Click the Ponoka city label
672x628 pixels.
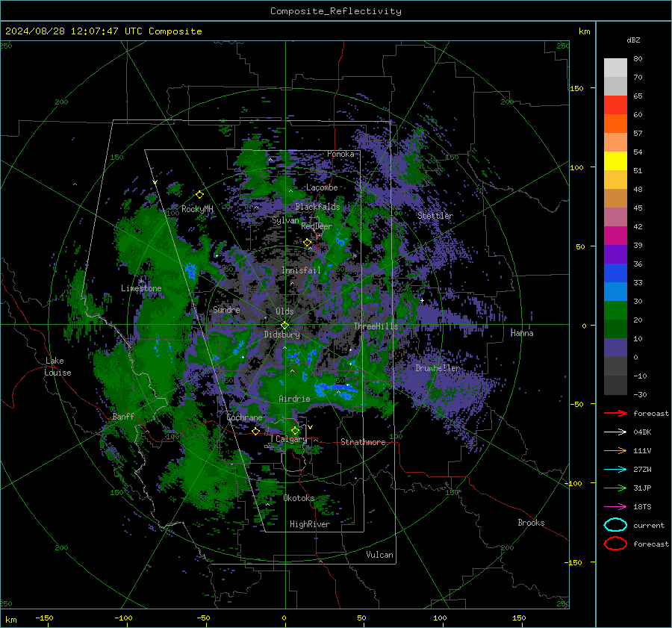click(x=340, y=154)
